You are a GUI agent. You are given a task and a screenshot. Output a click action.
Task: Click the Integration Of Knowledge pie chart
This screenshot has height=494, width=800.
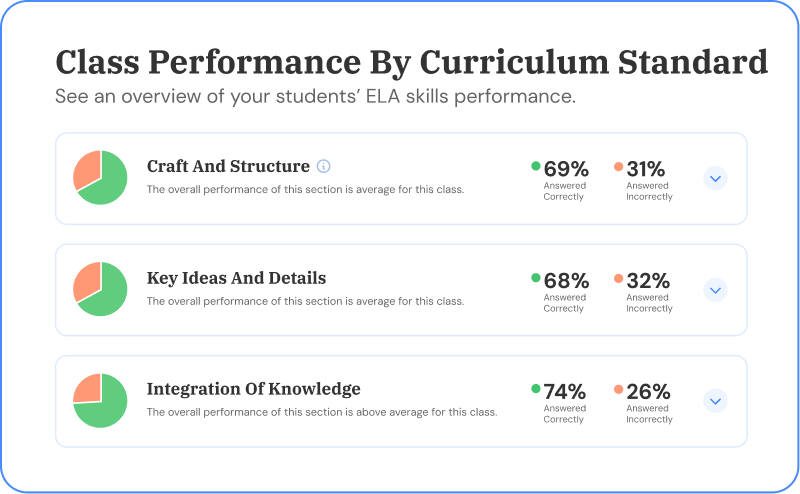coord(100,401)
